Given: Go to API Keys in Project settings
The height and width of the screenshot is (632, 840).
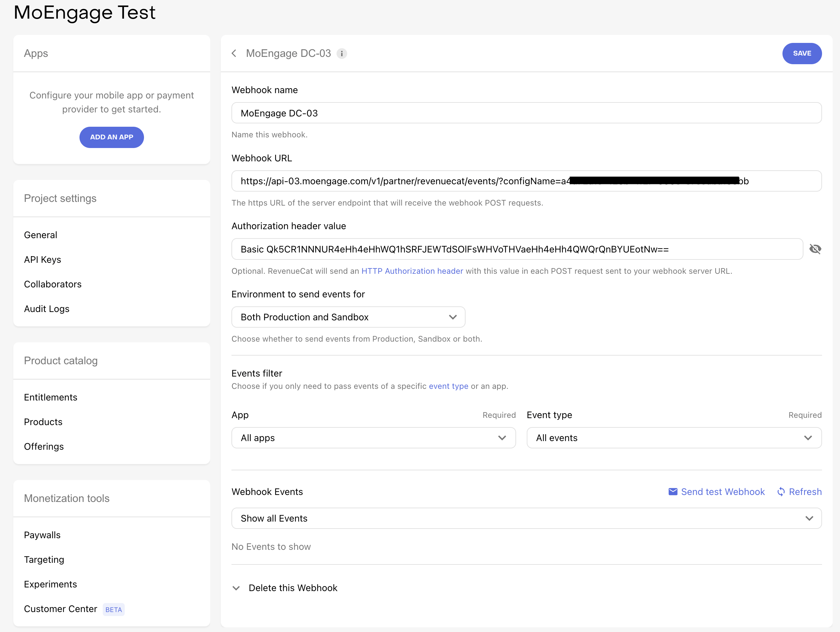Looking at the screenshot, I should (x=43, y=260).
